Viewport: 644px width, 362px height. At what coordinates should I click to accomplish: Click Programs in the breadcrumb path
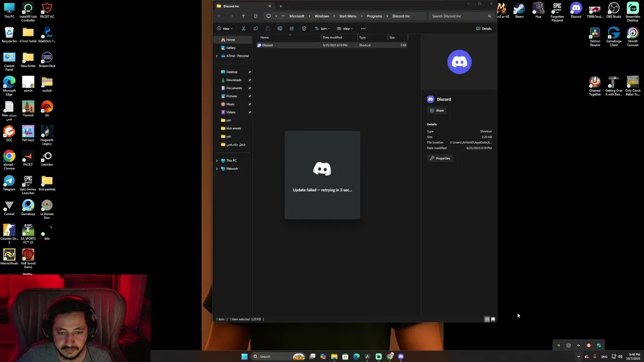(374, 16)
